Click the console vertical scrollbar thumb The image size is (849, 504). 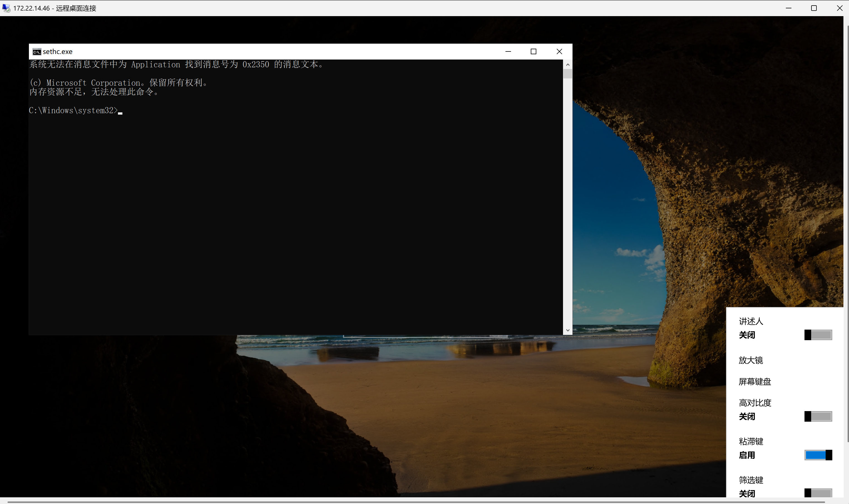(x=567, y=74)
